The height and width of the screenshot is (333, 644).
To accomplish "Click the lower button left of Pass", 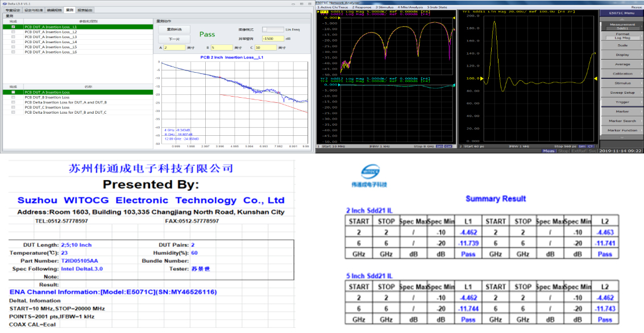I will click(174, 39).
